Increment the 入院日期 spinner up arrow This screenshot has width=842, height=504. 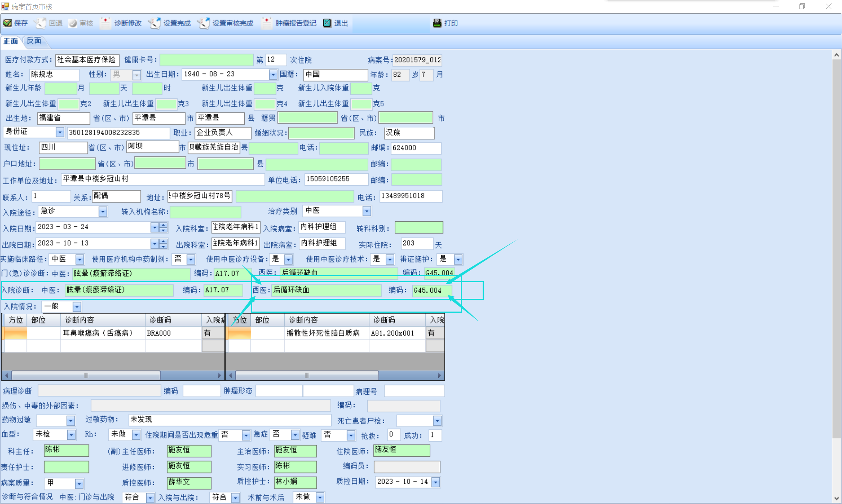coord(164,225)
